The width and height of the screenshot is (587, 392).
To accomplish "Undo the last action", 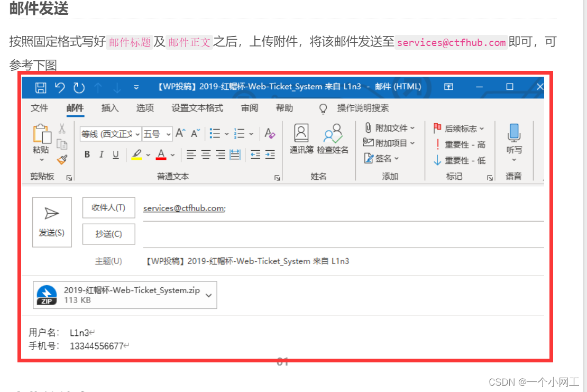I will coord(60,88).
